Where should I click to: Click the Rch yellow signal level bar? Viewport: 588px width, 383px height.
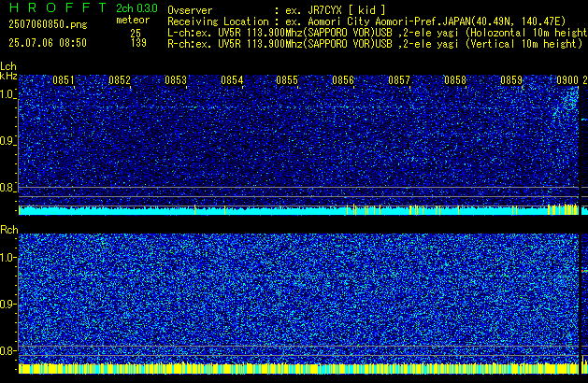pos(298,368)
